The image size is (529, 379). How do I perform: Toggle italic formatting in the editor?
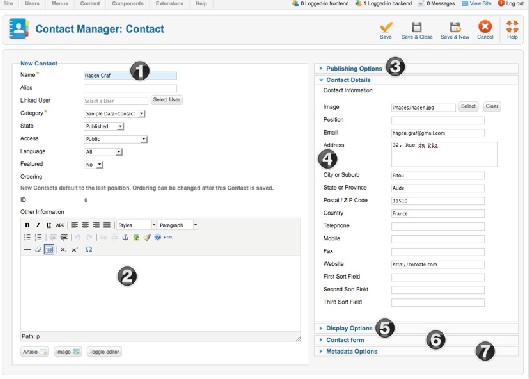point(38,225)
